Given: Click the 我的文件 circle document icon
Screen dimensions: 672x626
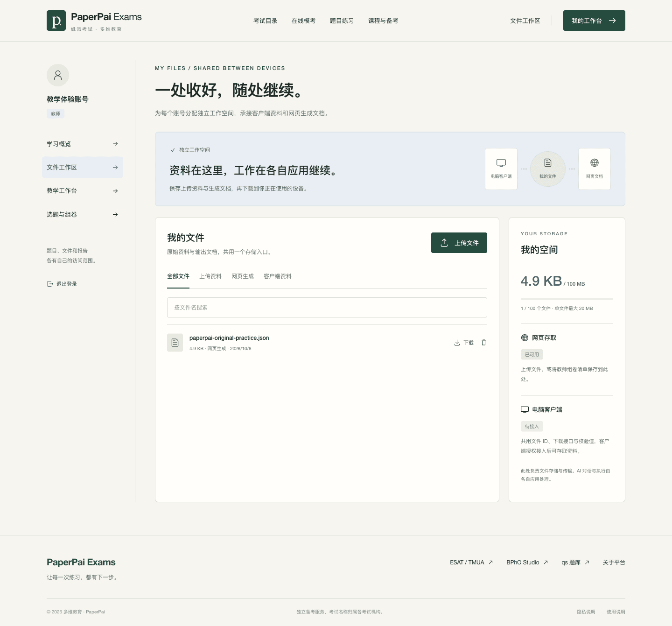Looking at the screenshot, I should [548, 162].
